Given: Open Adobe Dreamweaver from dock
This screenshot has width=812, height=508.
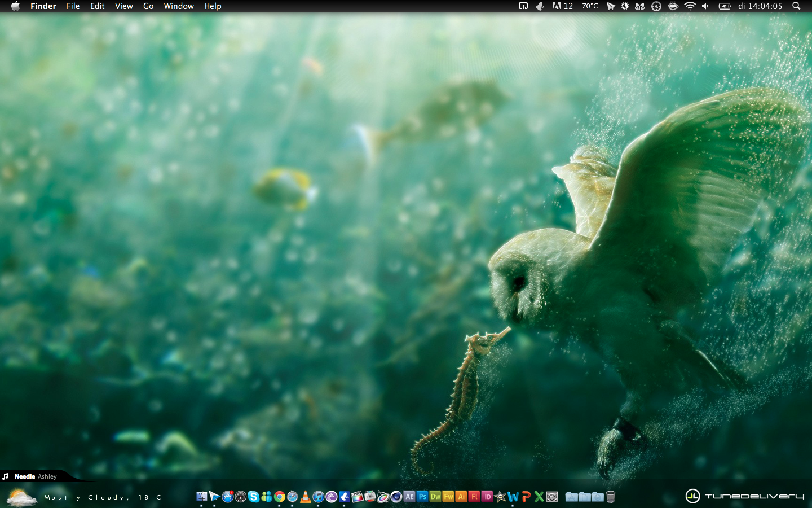Looking at the screenshot, I should click(x=435, y=497).
